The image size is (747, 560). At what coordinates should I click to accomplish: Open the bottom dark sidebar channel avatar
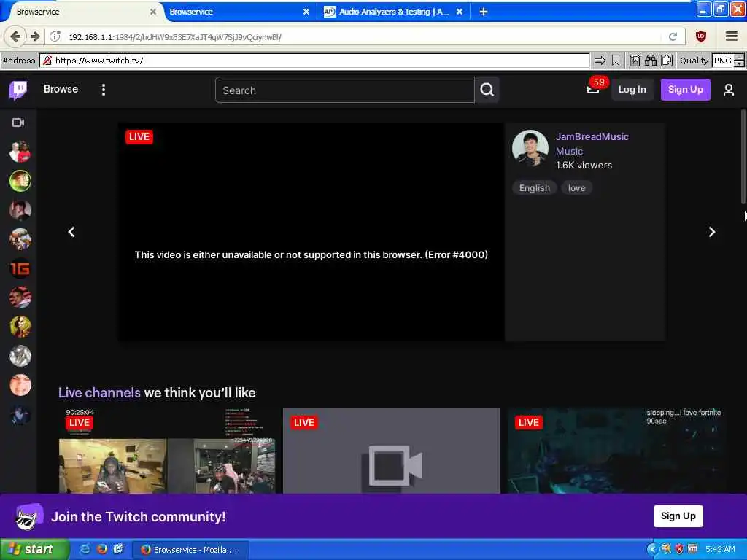point(20,415)
